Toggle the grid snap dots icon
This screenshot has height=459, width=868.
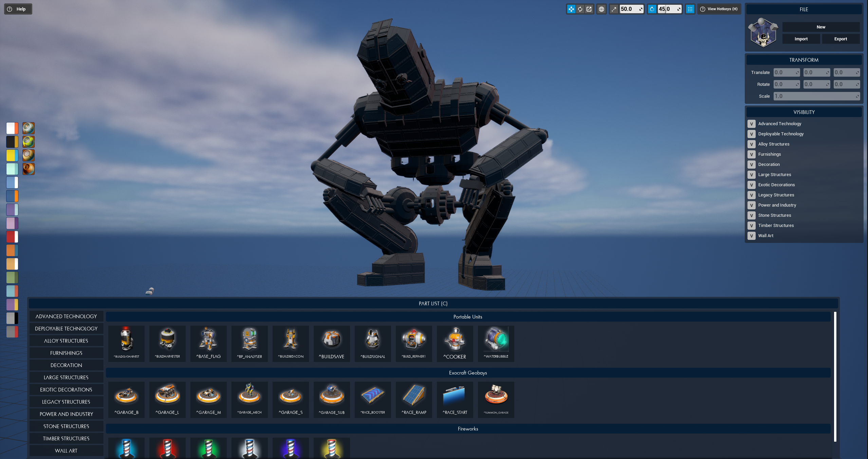pos(690,9)
